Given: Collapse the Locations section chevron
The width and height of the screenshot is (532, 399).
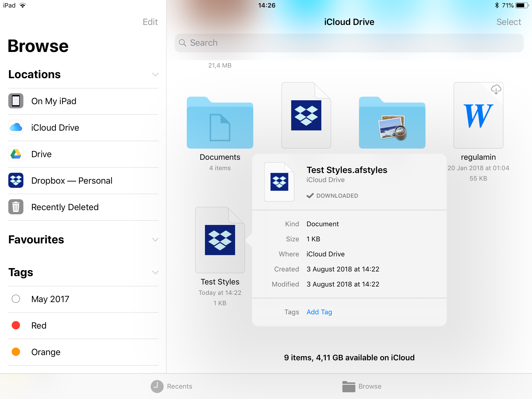Looking at the screenshot, I should pos(155,75).
